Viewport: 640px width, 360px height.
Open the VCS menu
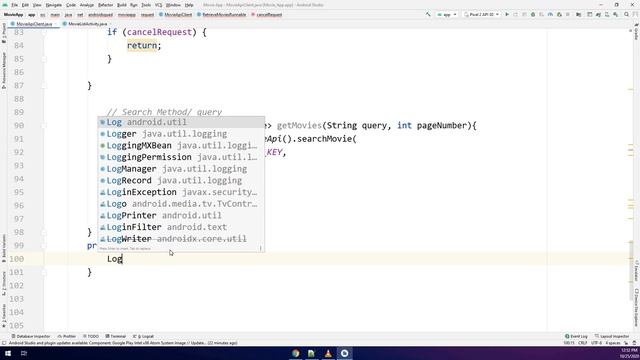pos(158,5)
